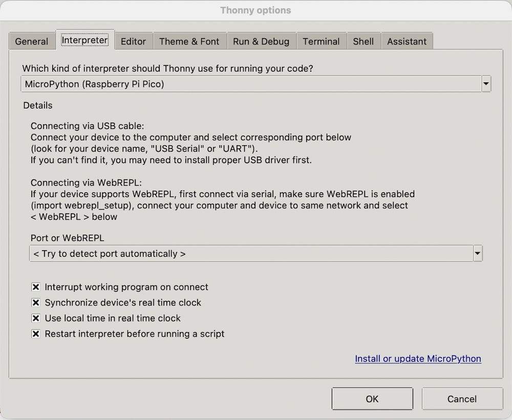
Task: Toggle Use local time in real time clock
Action: tap(36, 318)
